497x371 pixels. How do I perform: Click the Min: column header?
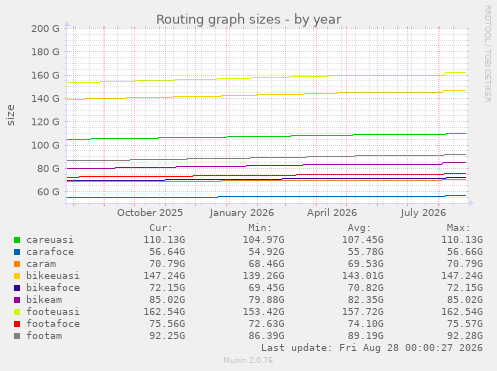click(x=260, y=228)
